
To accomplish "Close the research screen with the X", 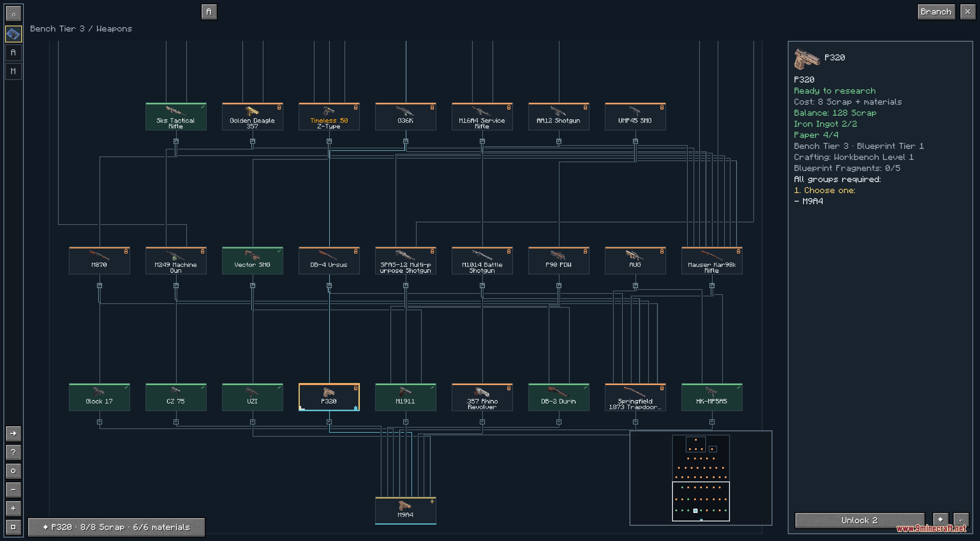I will point(968,12).
